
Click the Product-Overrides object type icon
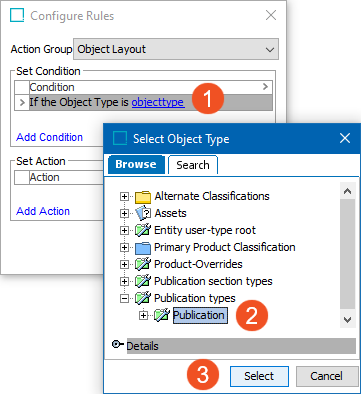pyautogui.click(x=143, y=264)
